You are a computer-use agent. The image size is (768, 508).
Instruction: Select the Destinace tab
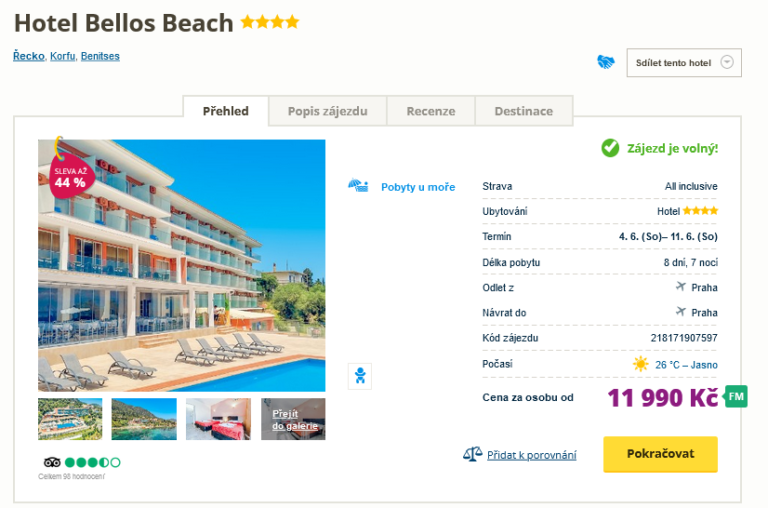click(x=523, y=111)
